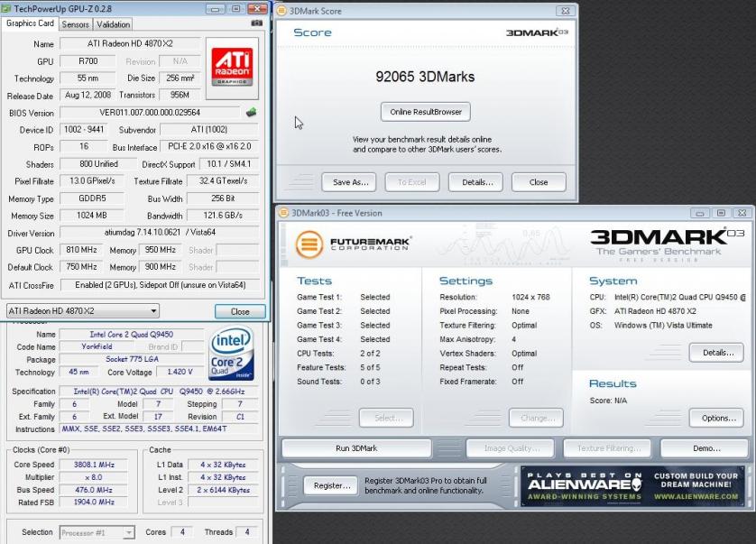Click the Package value Socket 775 LGA

coord(131,359)
